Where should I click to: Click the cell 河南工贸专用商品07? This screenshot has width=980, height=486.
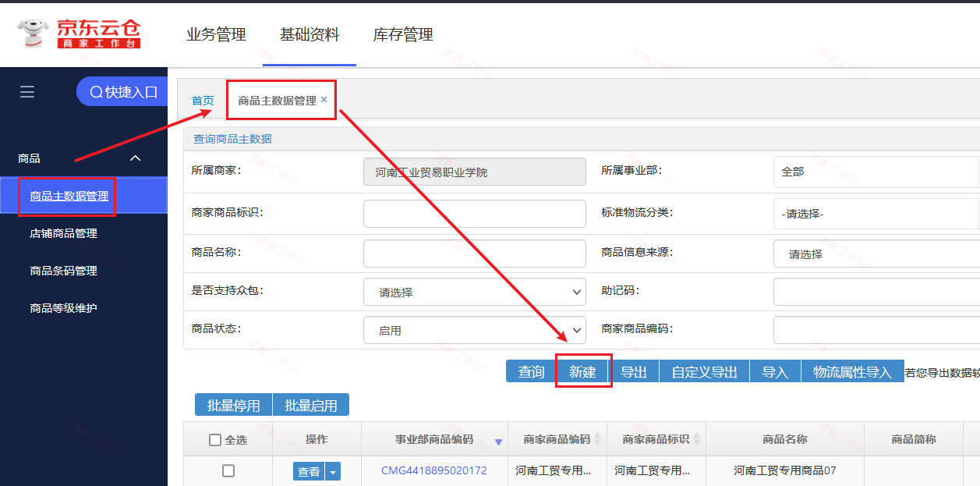click(785, 470)
